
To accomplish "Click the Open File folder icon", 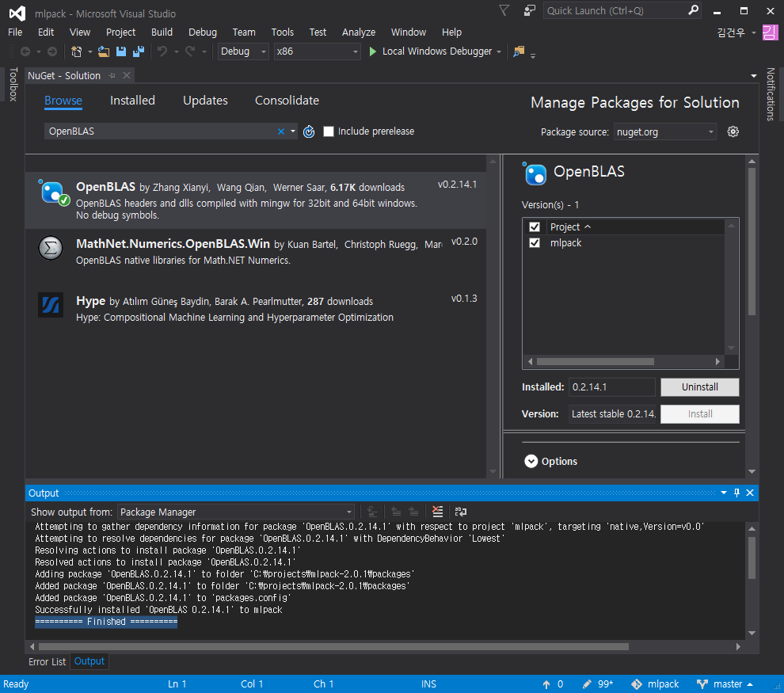I will point(104,51).
